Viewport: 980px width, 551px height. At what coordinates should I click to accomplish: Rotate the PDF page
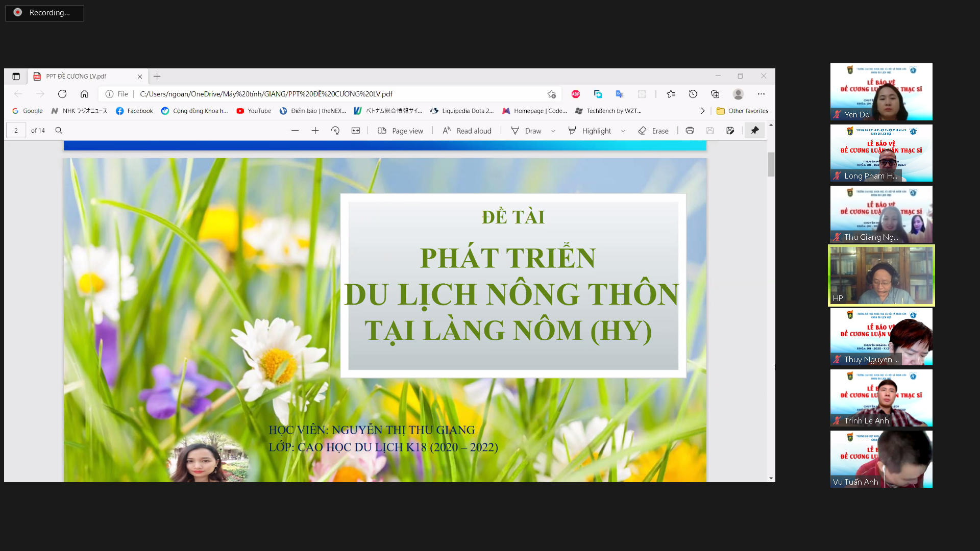[x=335, y=131]
